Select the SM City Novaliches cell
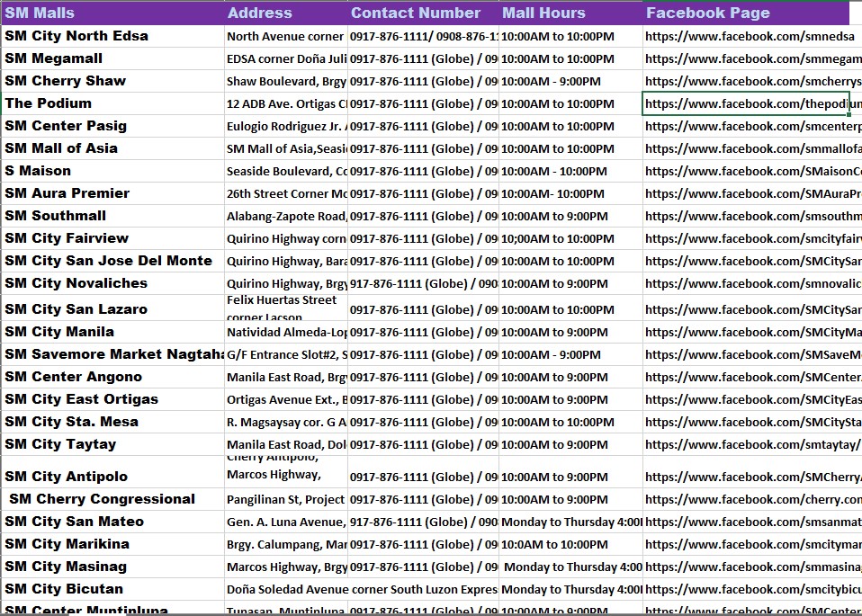The width and height of the screenshot is (862, 616). (x=112, y=284)
